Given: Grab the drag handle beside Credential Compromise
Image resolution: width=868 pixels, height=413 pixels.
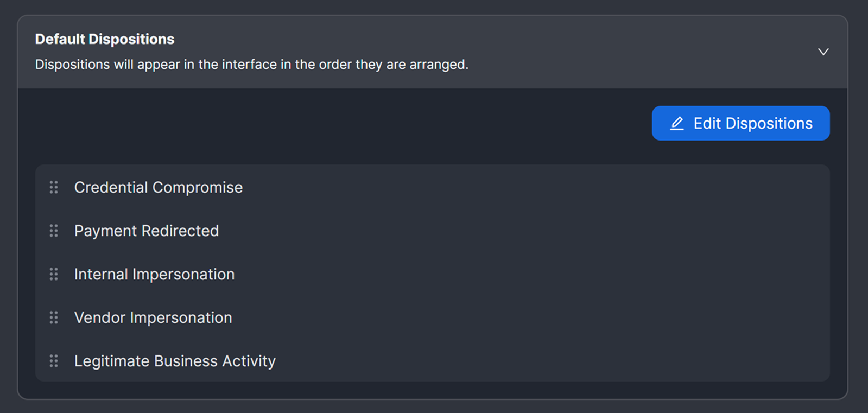Looking at the screenshot, I should click(x=54, y=187).
